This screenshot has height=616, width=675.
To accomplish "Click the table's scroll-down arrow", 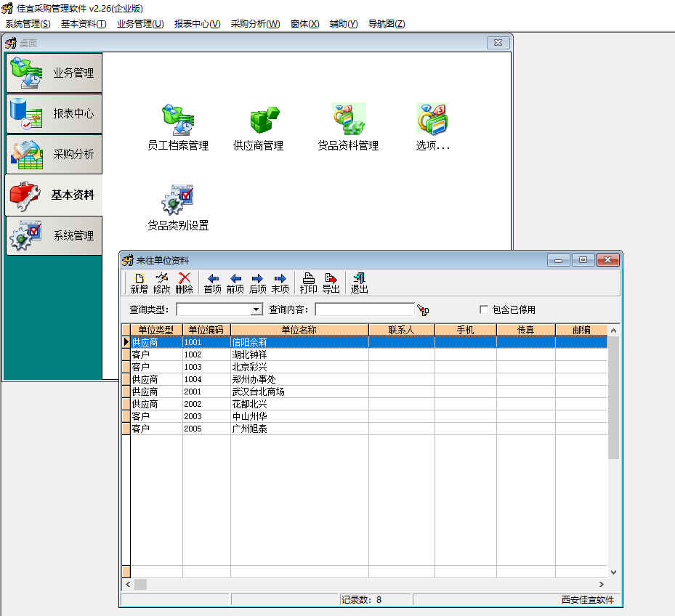I will pyautogui.click(x=613, y=572).
